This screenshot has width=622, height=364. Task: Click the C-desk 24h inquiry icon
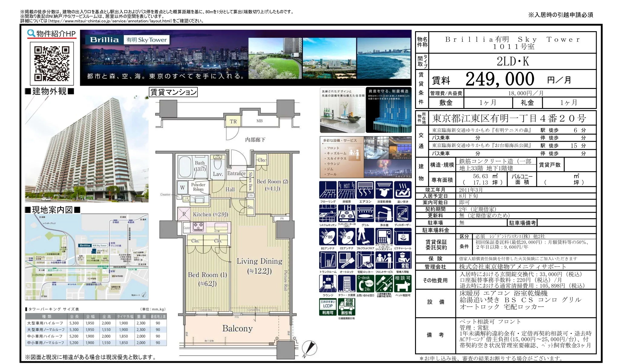coord(365,284)
